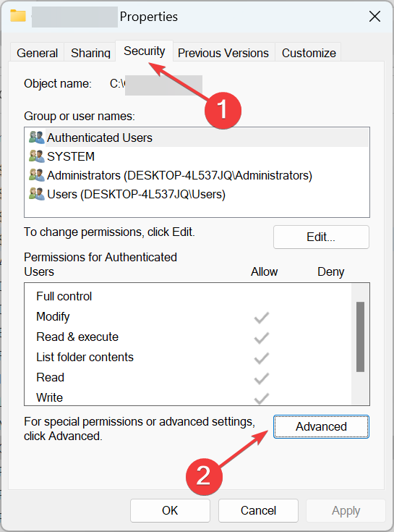Go to the Previous Versions tab
394x532 pixels.
(223, 53)
